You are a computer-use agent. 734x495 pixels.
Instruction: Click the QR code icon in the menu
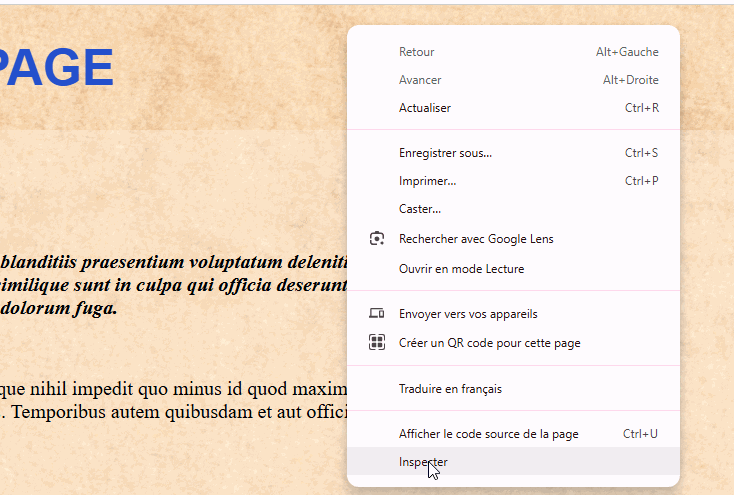(377, 343)
